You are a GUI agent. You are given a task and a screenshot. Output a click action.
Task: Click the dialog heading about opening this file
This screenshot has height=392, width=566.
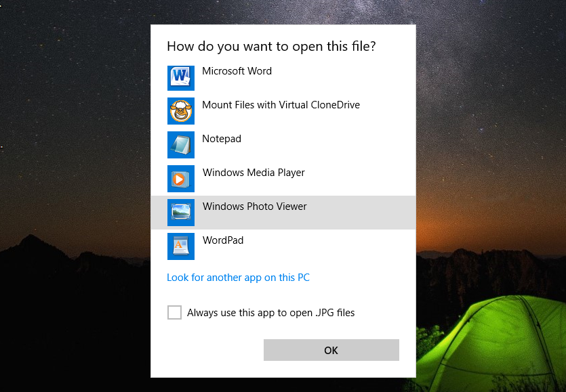[271, 47]
